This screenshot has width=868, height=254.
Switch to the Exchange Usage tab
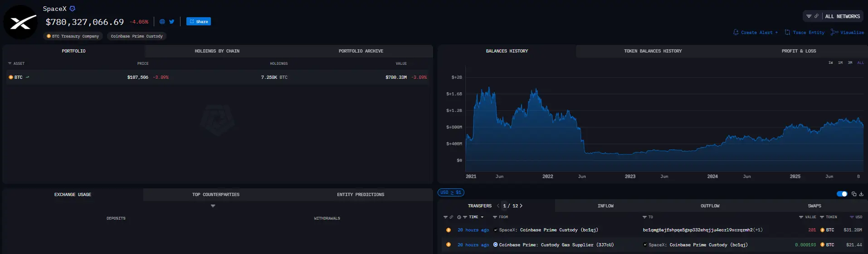[x=73, y=195]
